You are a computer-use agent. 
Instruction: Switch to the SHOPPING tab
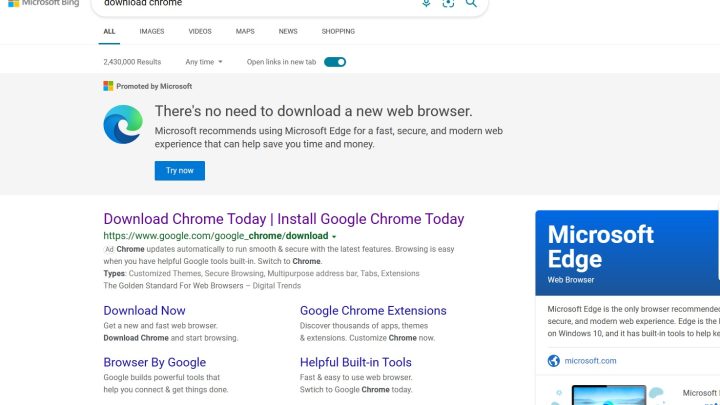pos(338,31)
